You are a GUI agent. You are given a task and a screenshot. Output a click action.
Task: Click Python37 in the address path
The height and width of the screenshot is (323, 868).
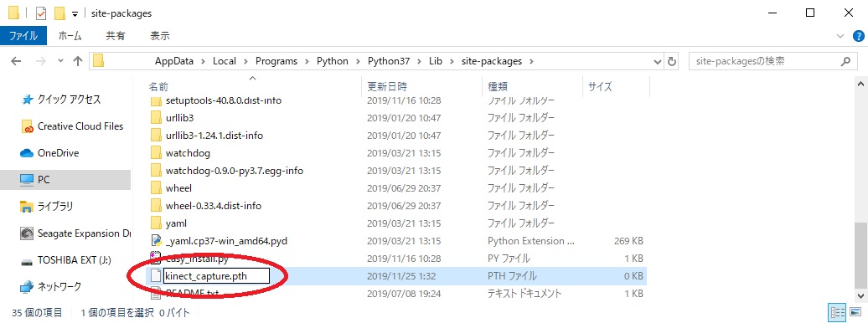pos(389,61)
